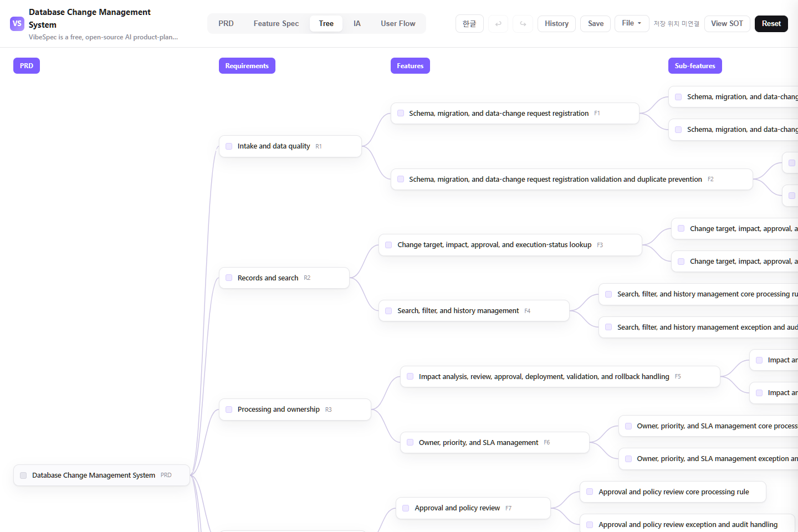Screen dimensions: 798x532
Task: Select the Tree tab
Action: [x=326, y=24]
